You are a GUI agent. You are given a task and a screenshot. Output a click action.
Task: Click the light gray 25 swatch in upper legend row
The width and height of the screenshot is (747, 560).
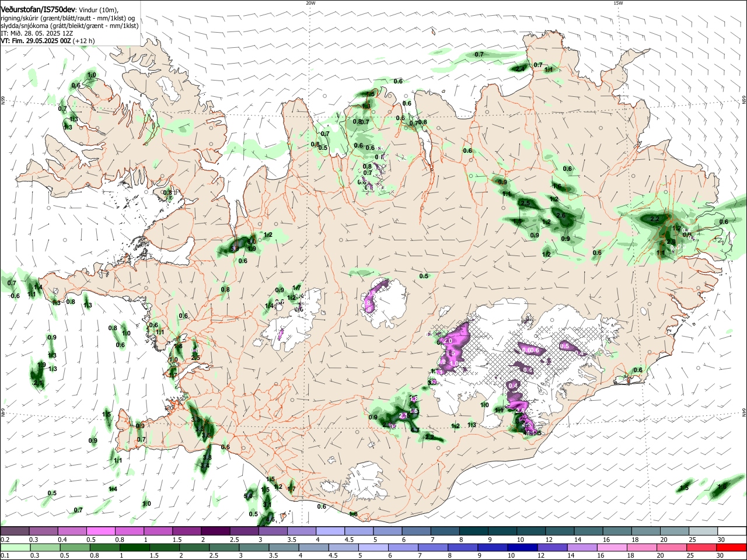pos(703,531)
